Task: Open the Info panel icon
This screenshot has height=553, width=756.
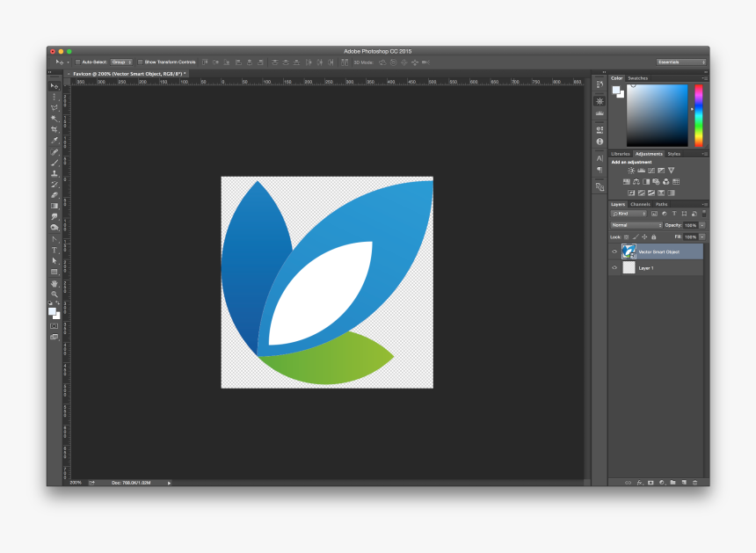Action: tap(600, 142)
